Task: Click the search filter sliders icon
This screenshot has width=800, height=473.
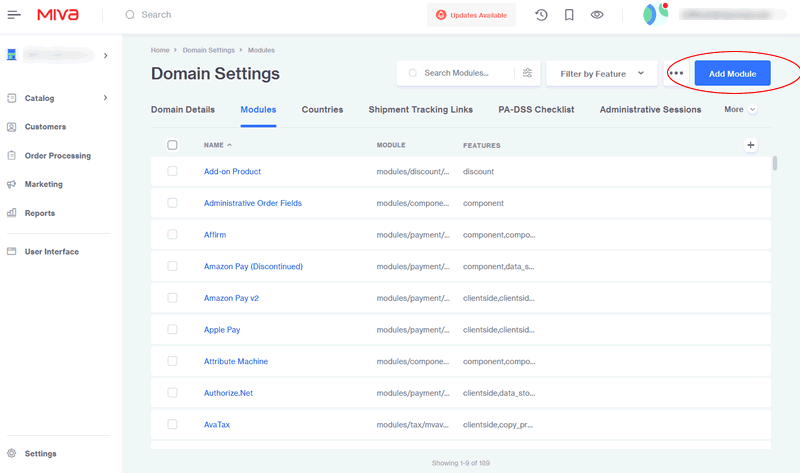Action: pyautogui.click(x=527, y=73)
